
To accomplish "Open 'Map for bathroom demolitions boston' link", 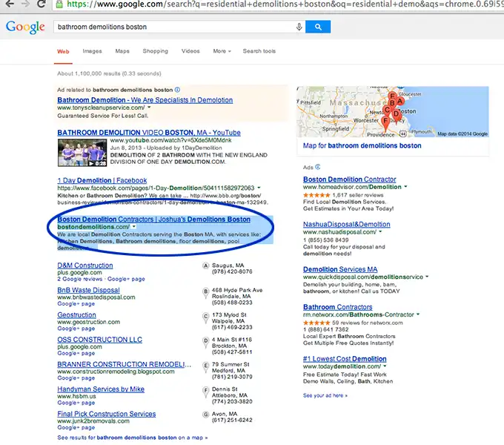I will [362, 145].
